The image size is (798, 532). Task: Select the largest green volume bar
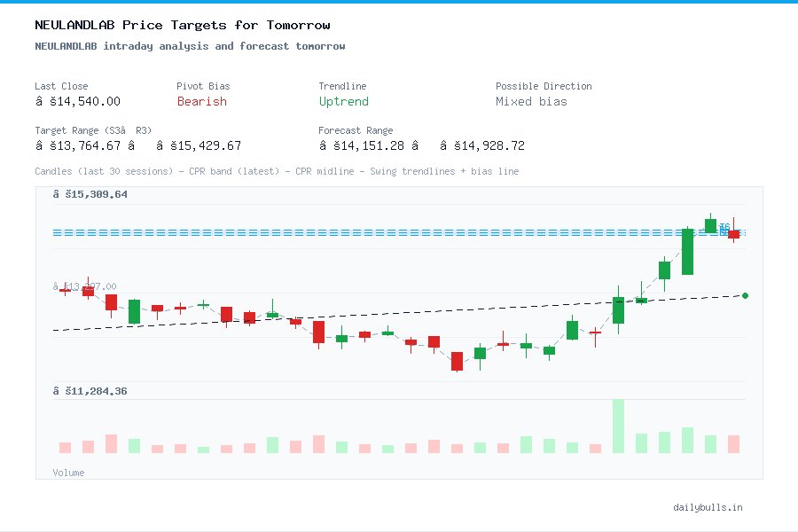point(618,427)
